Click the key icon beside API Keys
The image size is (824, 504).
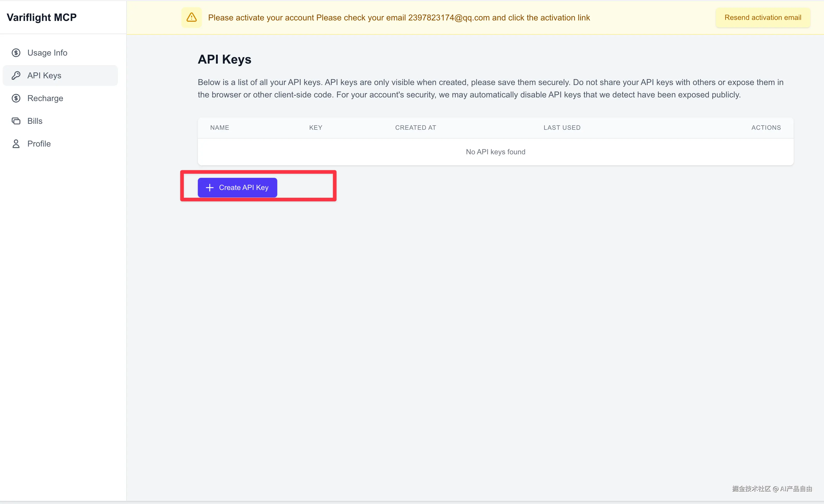point(16,75)
